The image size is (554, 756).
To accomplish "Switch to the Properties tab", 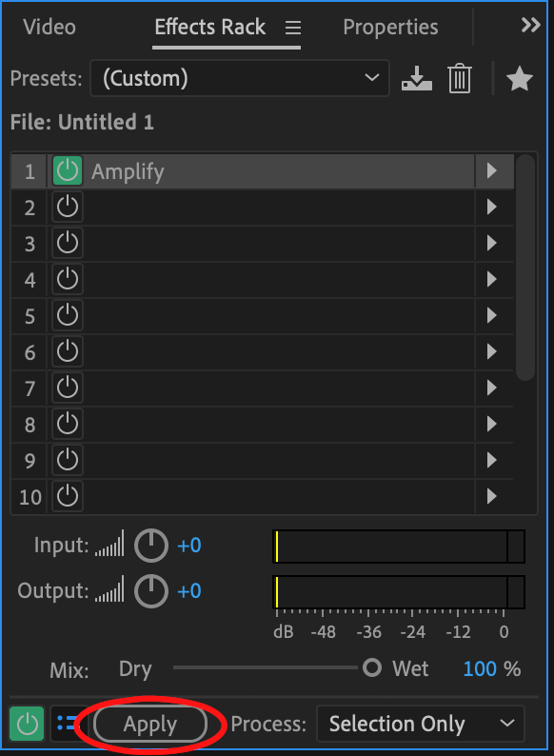I will pyautogui.click(x=390, y=27).
